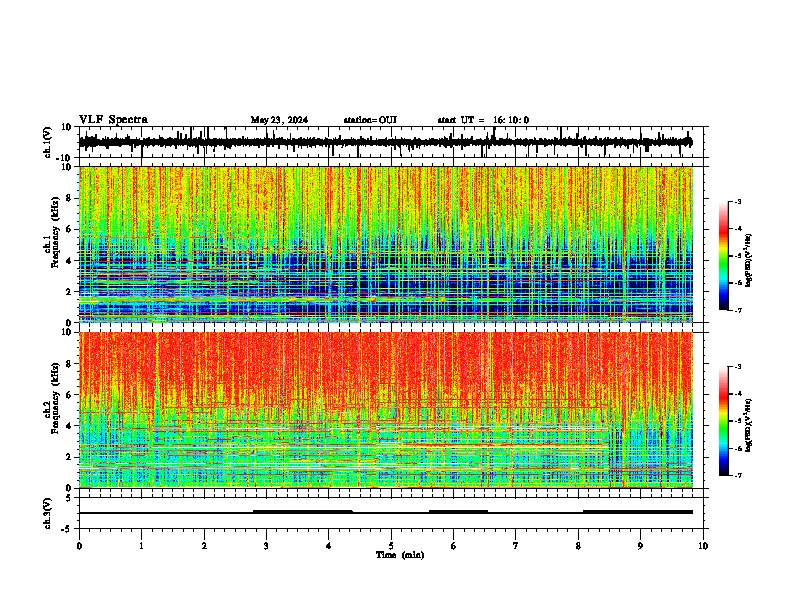Click the time axis tick label "6"

click(453, 546)
